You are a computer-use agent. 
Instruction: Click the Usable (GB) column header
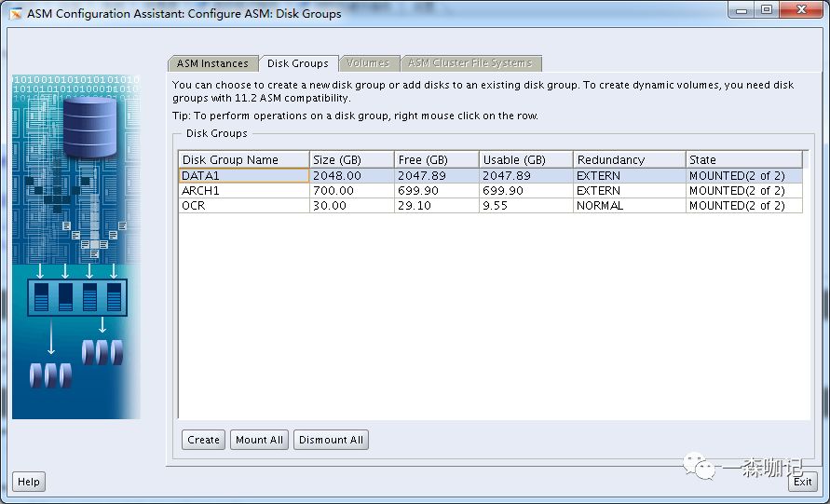[x=525, y=159]
